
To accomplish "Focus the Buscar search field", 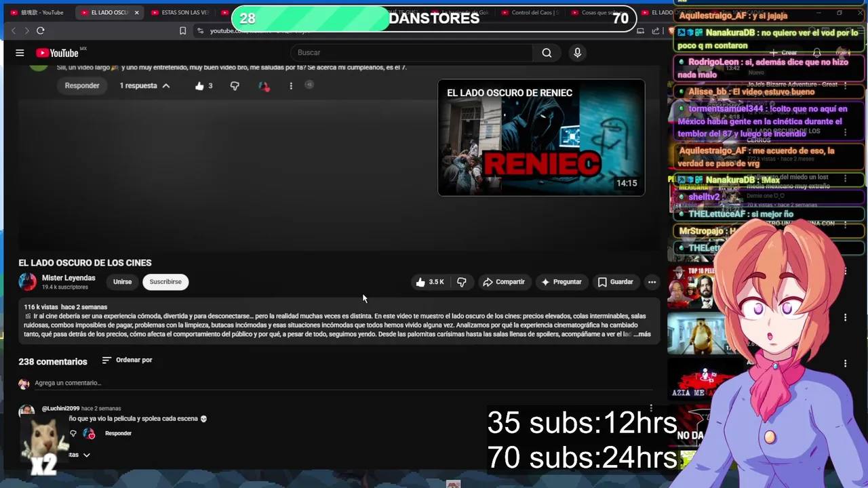I will click(x=412, y=53).
